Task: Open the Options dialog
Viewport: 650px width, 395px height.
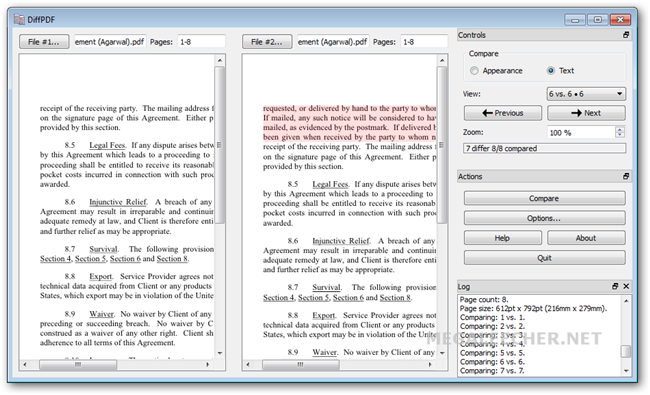Action: 544,218
